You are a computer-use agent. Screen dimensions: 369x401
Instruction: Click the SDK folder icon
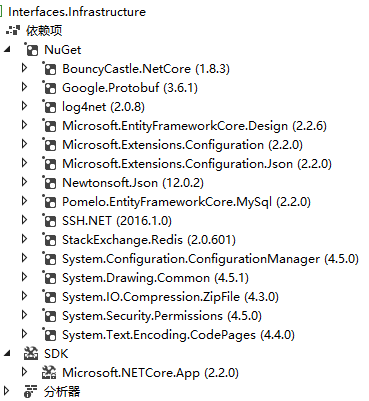click(x=31, y=353)
